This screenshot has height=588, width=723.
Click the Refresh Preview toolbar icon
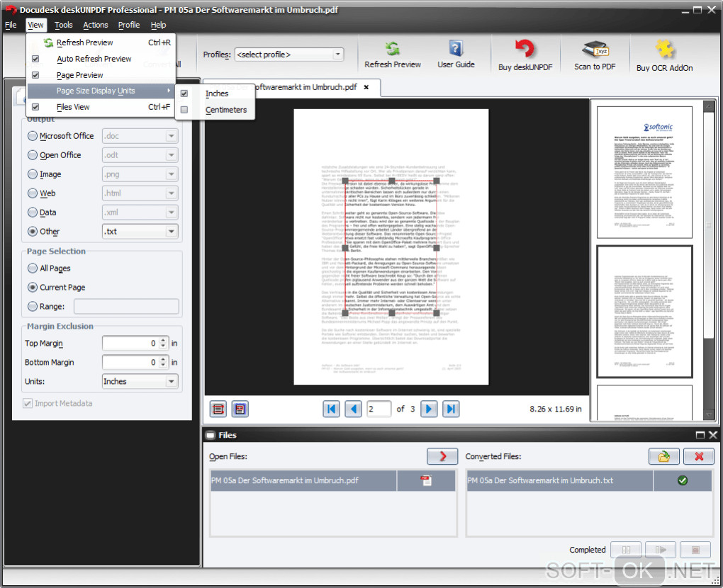[393, 49]
